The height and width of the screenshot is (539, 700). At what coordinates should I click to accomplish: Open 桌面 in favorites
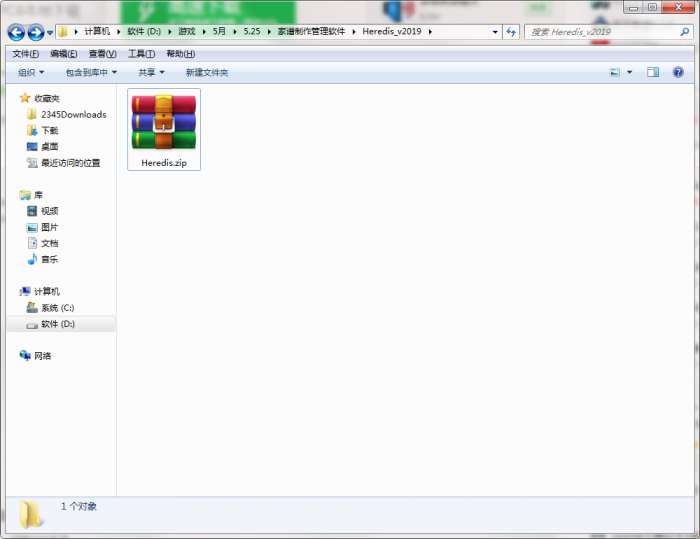click(x=50, y=146)
